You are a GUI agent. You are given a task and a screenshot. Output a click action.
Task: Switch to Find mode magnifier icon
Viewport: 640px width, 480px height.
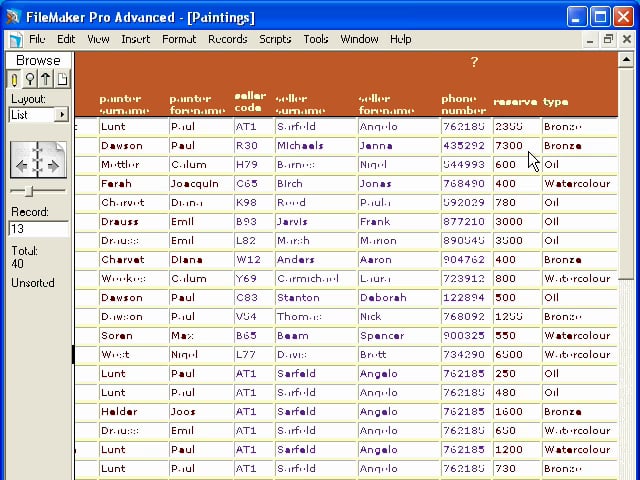tap(30, 79)
